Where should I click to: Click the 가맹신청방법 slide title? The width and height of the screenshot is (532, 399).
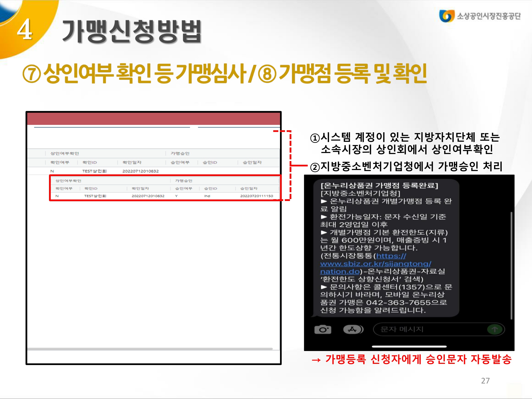click(132, 32)
